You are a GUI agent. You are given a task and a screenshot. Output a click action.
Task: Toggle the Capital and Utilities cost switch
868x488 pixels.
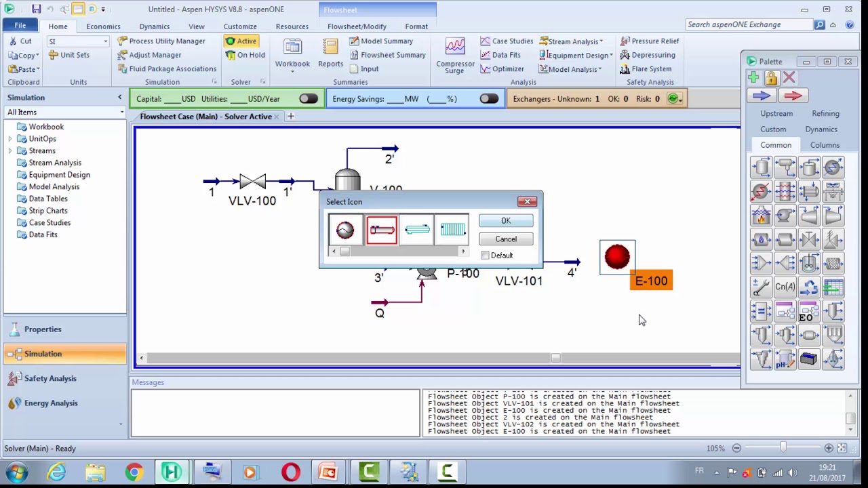point(309,99)
